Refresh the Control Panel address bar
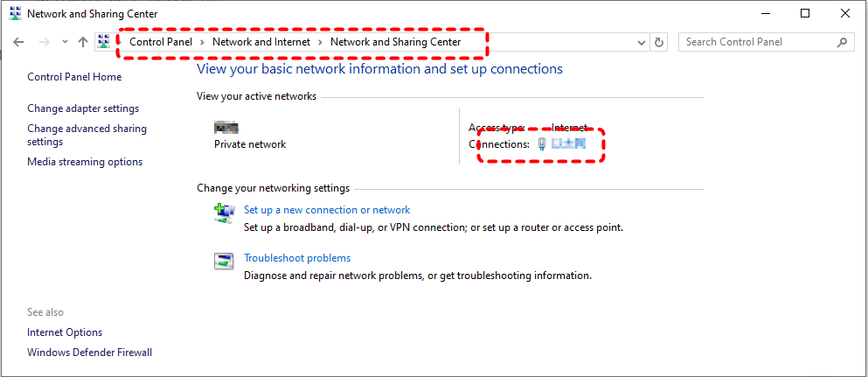The height and width of the screenshot is (377, 868). pyautogui.click(x=659, y=42)
